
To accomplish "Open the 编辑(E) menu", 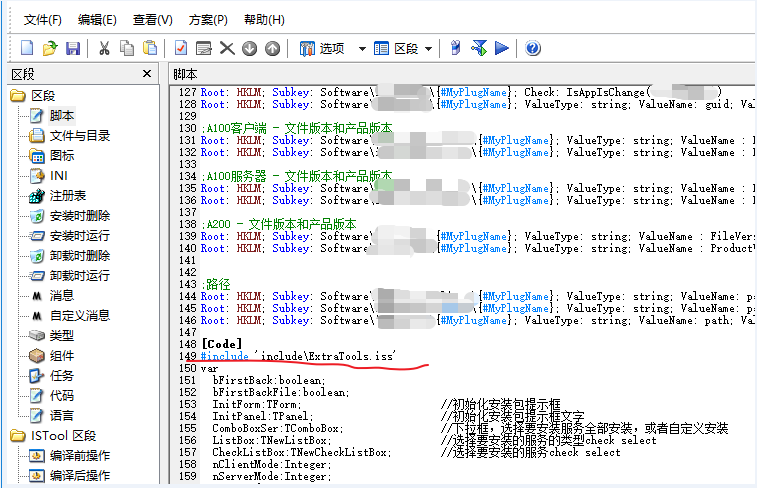I will (x=97, y=20).
